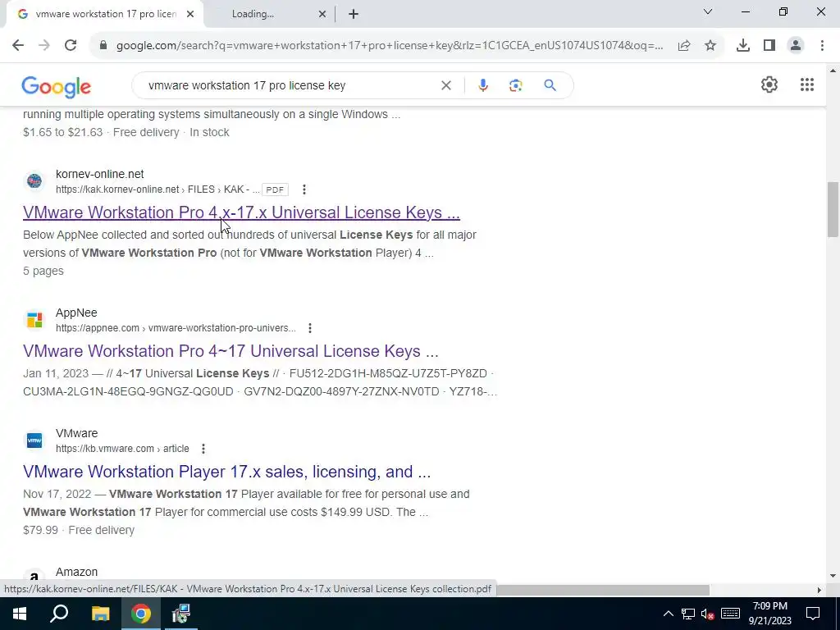Close the Loading... tab
The height and width of the screenshot is (630, 840).
[322, 15]
